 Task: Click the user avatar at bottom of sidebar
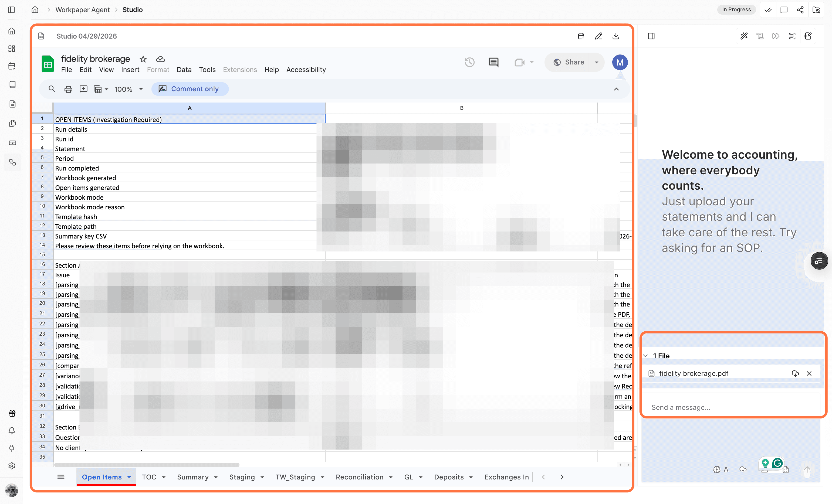tap(12, 491)
